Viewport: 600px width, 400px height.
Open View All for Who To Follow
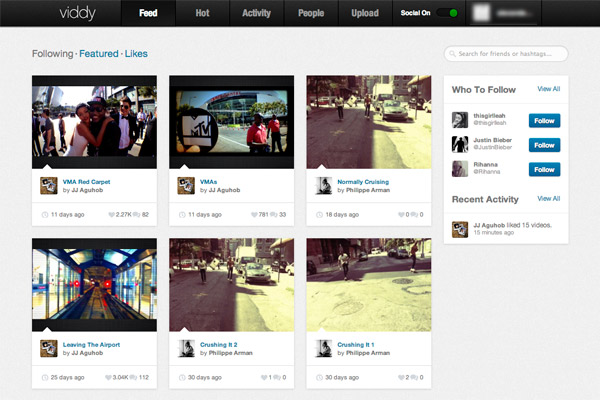click(548, 89)
